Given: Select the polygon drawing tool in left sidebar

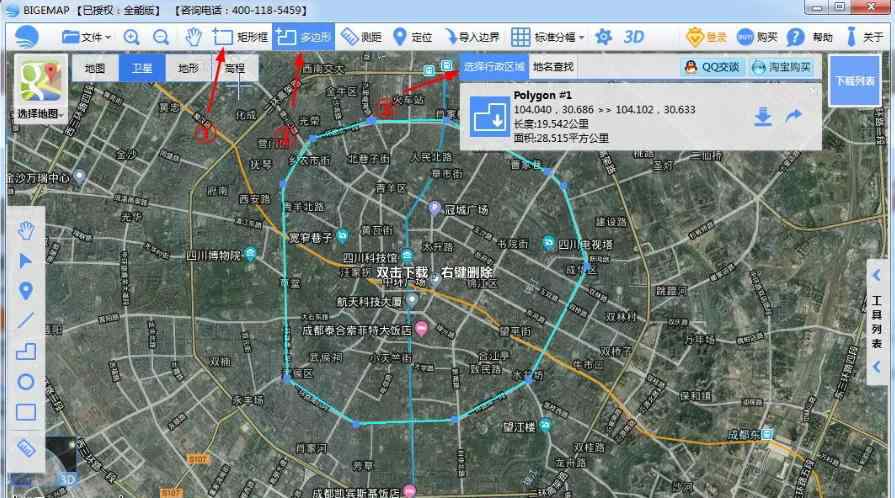Looking at the screenshot, I should (x=26, y=351).
